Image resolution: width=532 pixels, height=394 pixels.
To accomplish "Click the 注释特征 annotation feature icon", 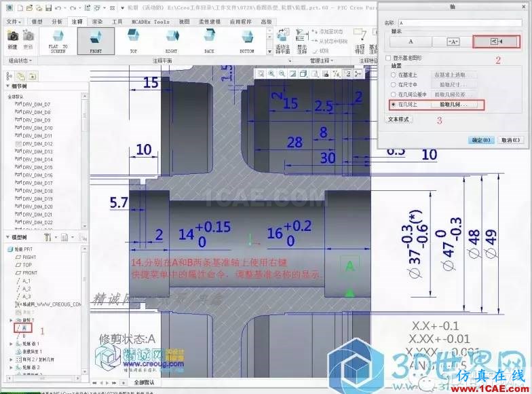I will click(360, 41).
